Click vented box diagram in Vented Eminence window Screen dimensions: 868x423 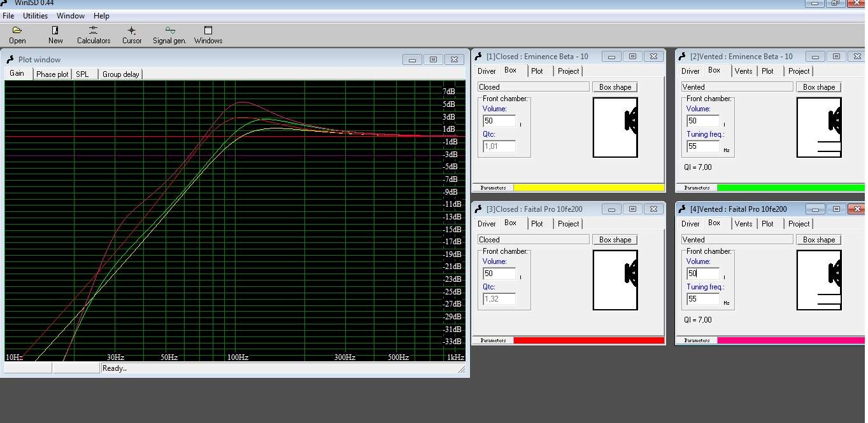pyautogui.click(x=819, y=127)
